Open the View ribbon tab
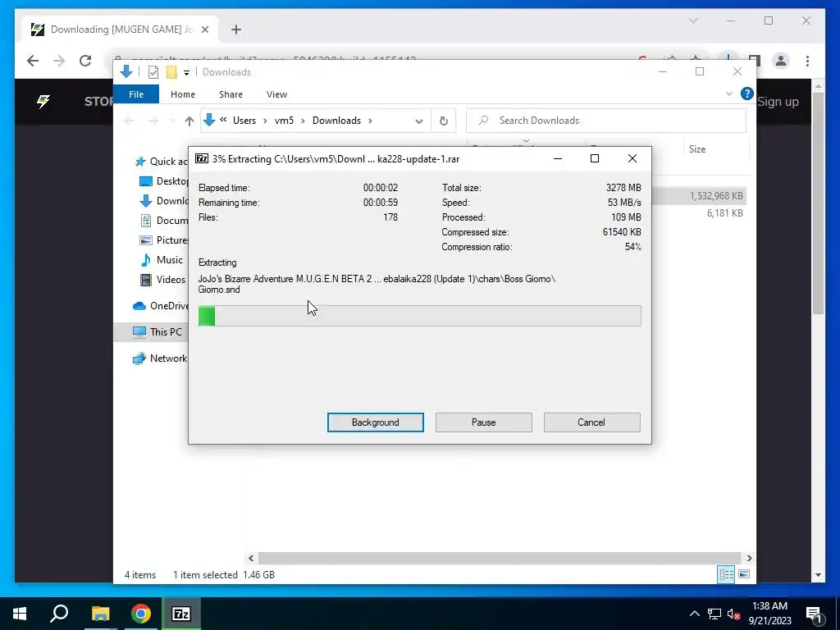Image resolution: width=840 pixels, height=630 pixels. 277,94
